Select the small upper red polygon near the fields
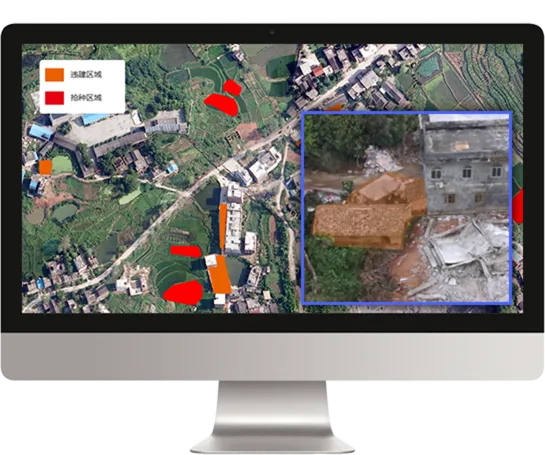The height and width of the screenshot is (455, 545). click(x=232, y=88)
